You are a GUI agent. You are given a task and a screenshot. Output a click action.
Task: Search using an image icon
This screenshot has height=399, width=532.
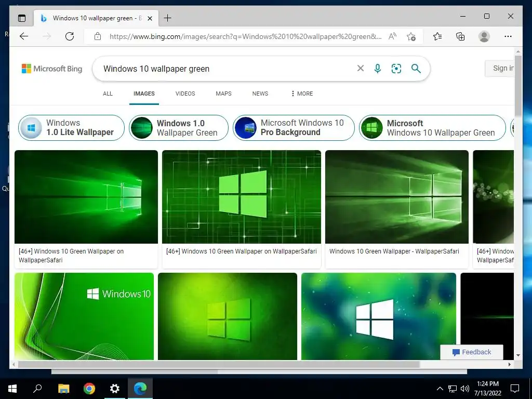(396, 69)
